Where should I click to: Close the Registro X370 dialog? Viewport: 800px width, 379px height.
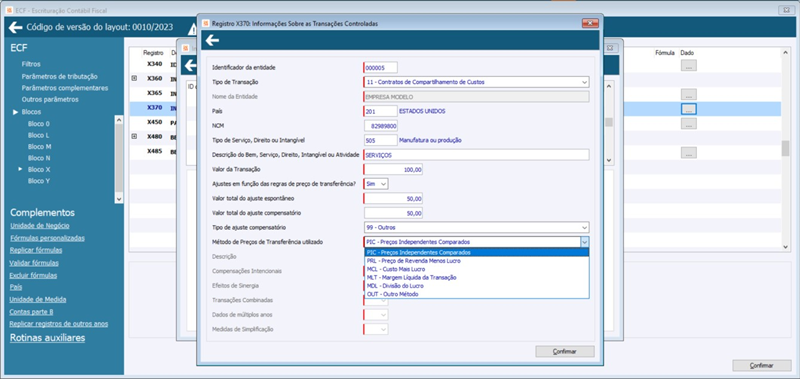click(590, 23)
